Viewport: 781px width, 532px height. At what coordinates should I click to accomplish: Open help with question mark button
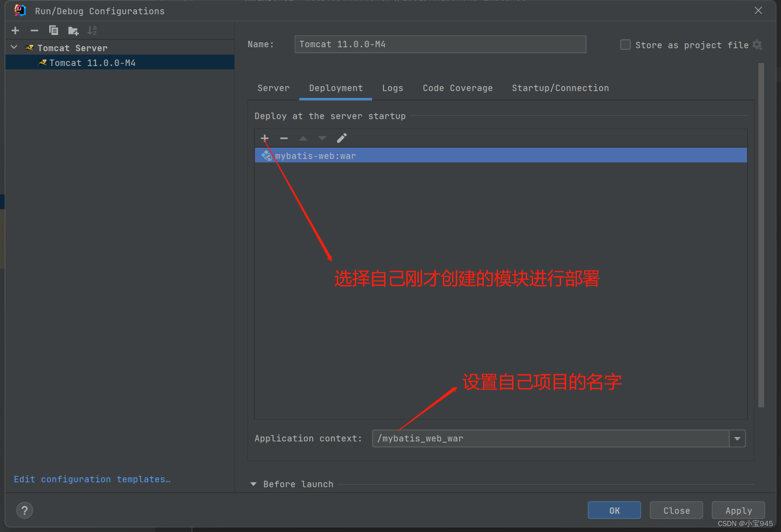[25, 510]
